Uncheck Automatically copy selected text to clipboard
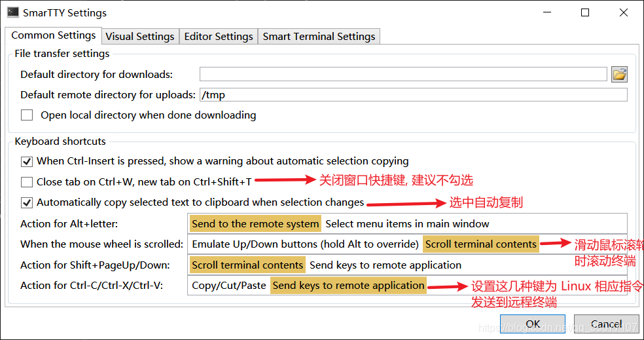The height and width of the screenshot is (340, 644). [27, 202]
